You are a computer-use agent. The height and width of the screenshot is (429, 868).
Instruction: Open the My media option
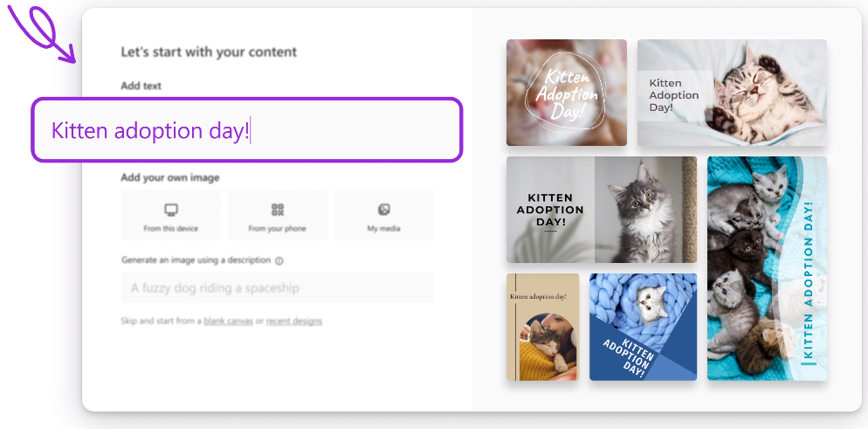pos(383,215)
